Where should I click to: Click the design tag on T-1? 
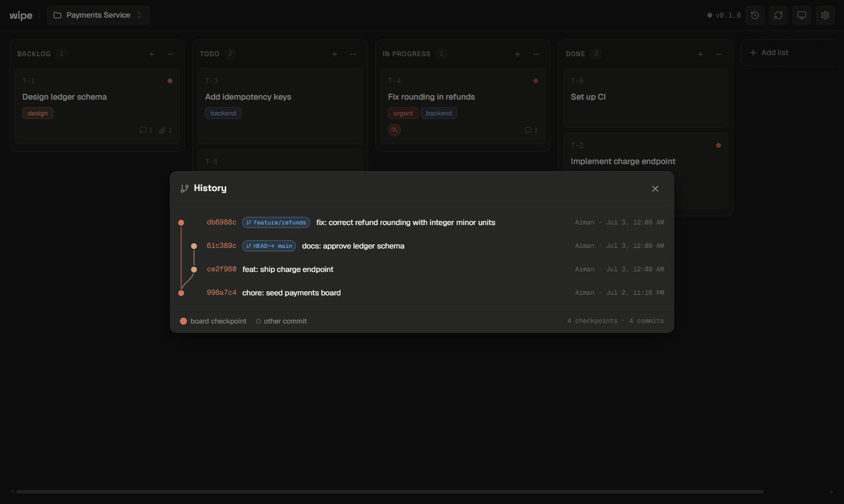(x=38, y=113)
